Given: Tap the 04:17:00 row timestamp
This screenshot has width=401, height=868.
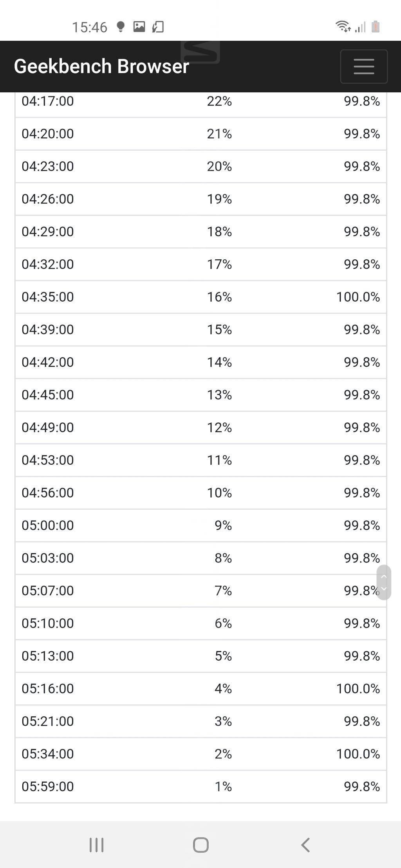Looking at the screenshot, I should click(x=48, y=101).
